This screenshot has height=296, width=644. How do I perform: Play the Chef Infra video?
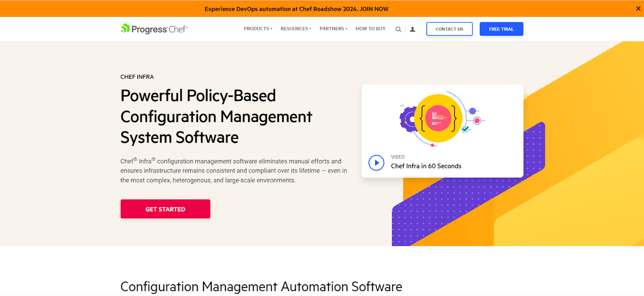pyautogui.click(x=376, y=162)
